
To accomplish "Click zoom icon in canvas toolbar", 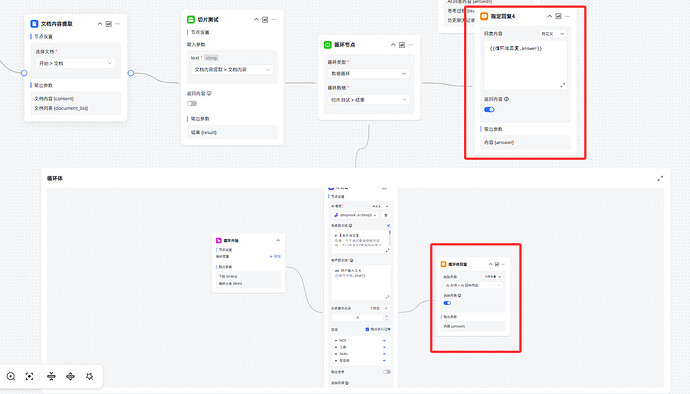I will pyautogui.click(x=11, y=376).
